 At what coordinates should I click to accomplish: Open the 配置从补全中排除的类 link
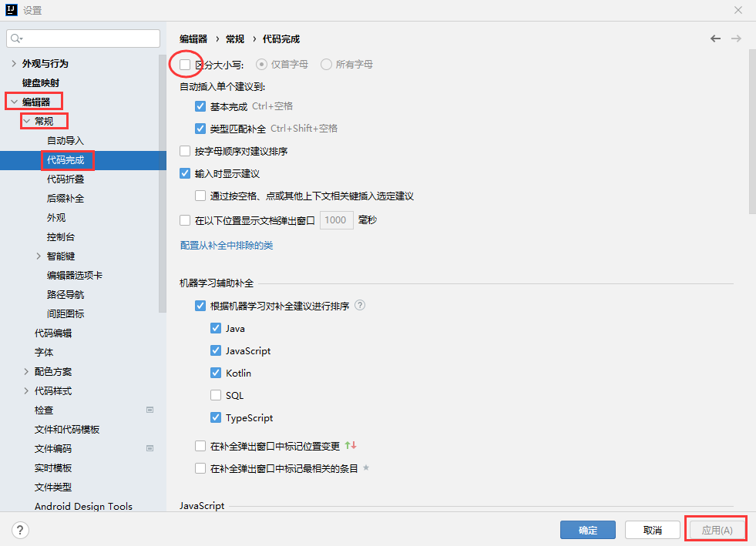226,246
